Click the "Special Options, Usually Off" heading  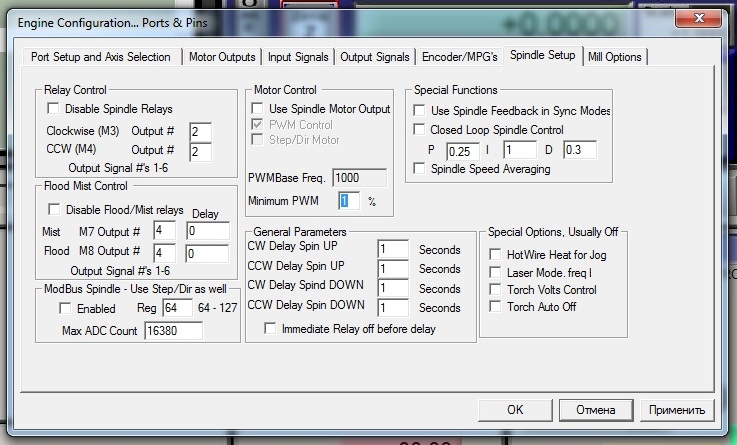click(553, 232)
